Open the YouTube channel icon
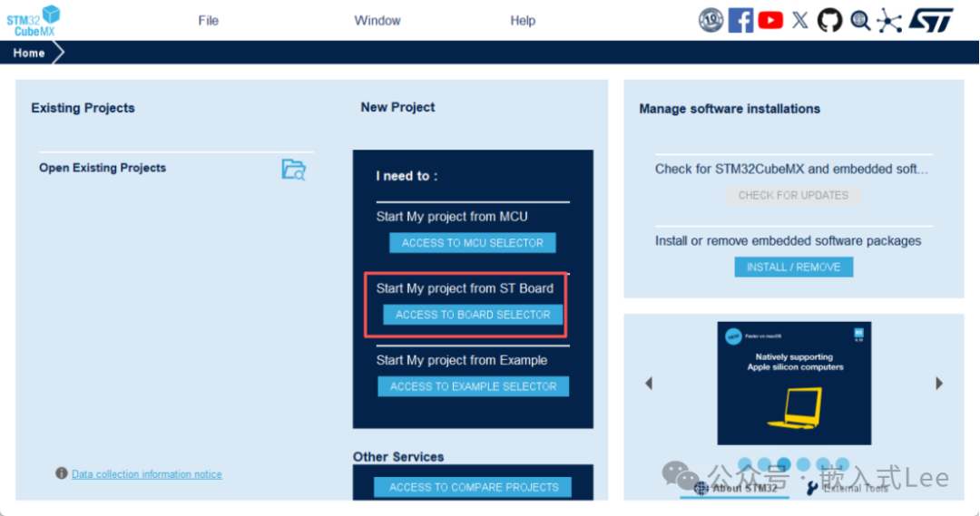The height and width of the screenshot is (516, 980). (770, 21)
